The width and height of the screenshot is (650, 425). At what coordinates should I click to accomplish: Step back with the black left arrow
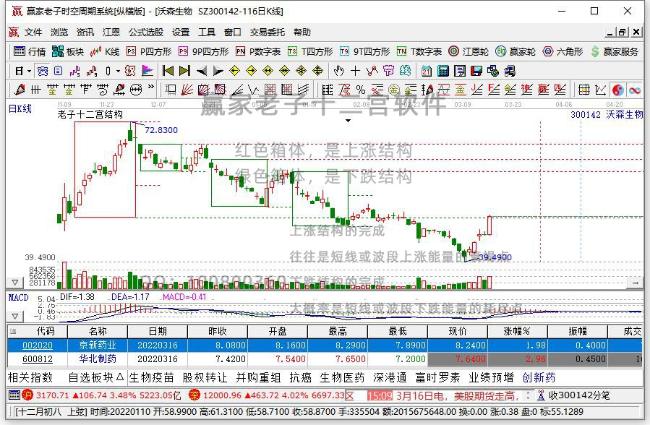[201, 71]
